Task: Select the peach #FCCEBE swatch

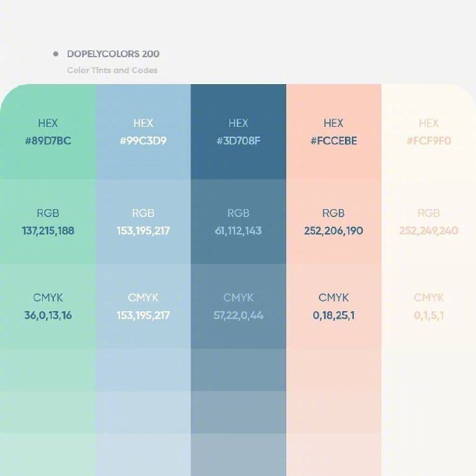Action: [334, 132]
